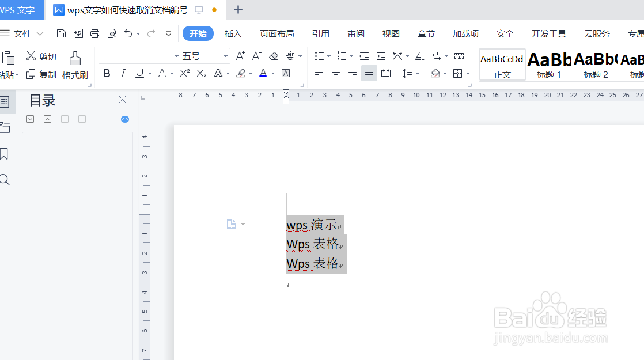Apply the blue font color
The height and width of the screenshot is (360, 644).
pyautogui.click(x=263, y=73)
